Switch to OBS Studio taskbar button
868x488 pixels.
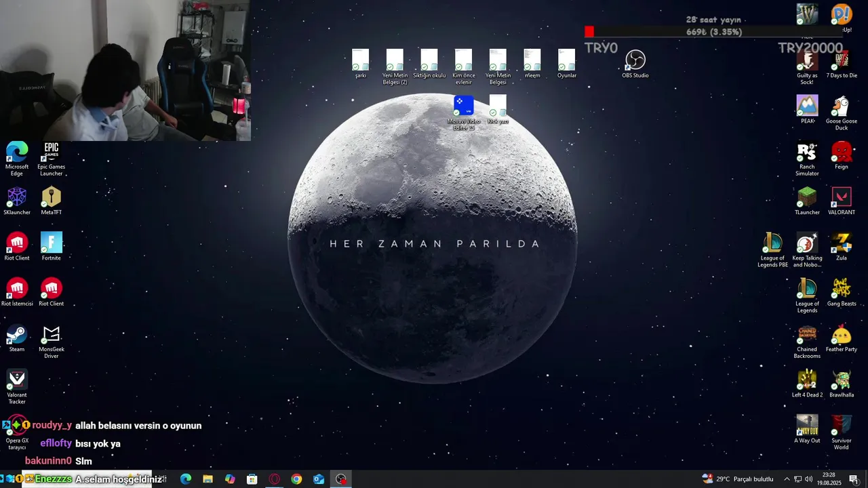341,479
